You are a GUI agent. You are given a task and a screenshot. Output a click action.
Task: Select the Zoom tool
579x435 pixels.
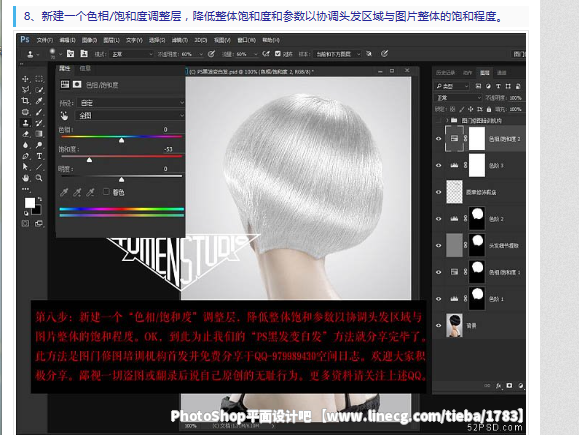[x=39, y=178]
